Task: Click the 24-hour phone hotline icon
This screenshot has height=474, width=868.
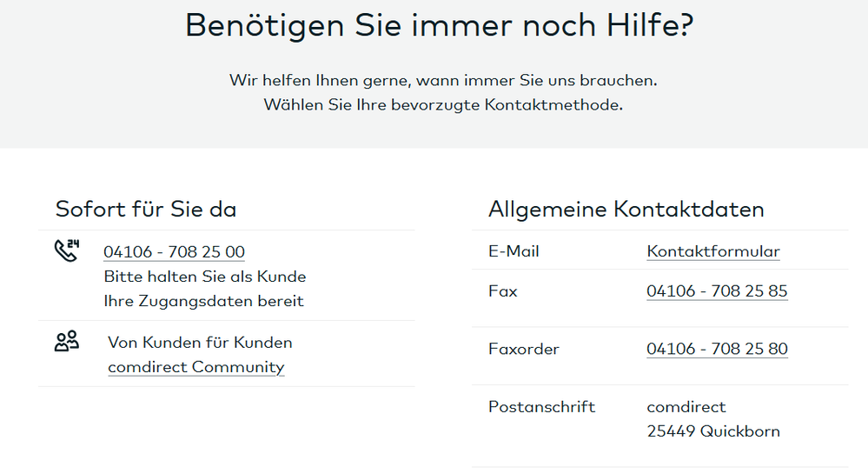Action: 66,250
